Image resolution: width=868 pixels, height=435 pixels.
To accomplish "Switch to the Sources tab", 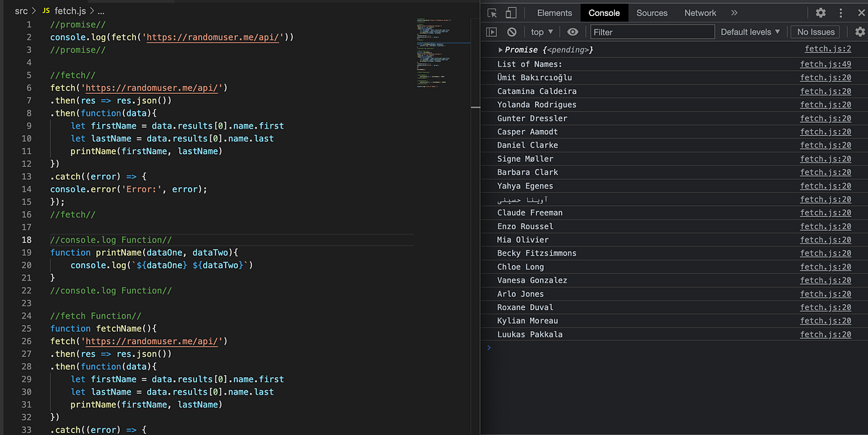I will pyautogui.click(x=652, y=12).
